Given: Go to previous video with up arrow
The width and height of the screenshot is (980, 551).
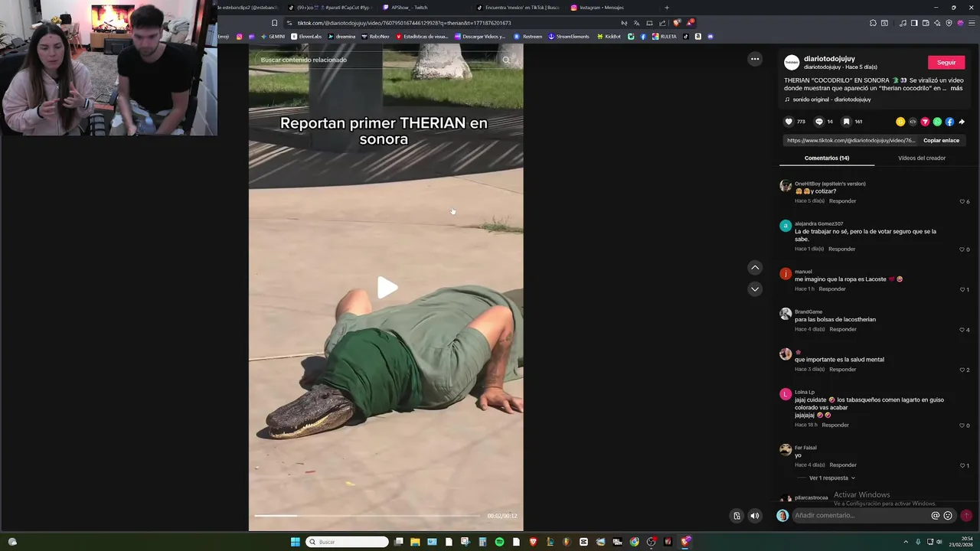Looking at the screenshot, I should click(755, 267).
